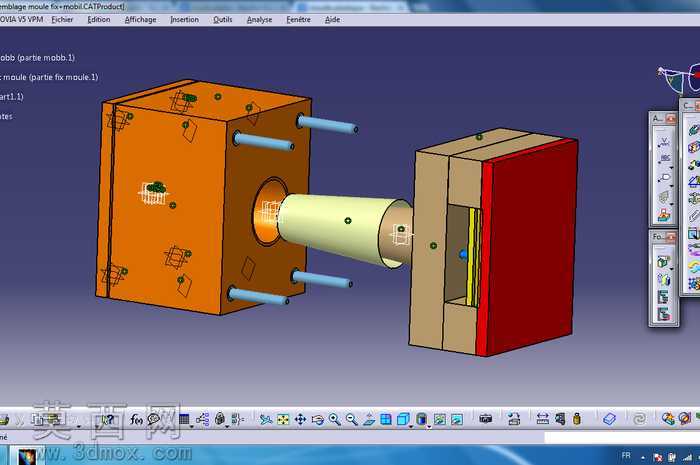700x465 pixels.
Task: Select 'partie mobb.1' tree node
Action: (37, 58)
